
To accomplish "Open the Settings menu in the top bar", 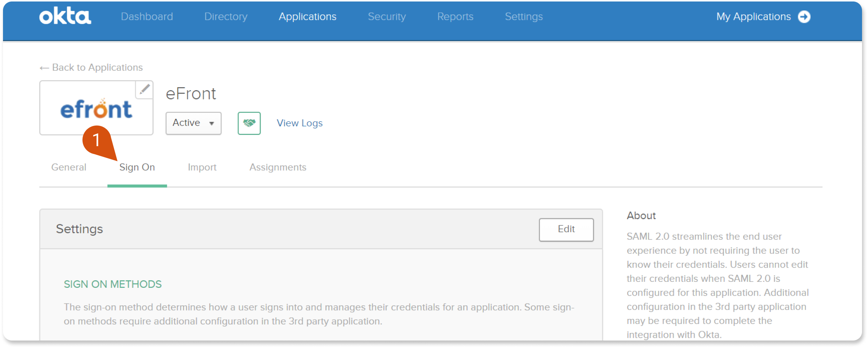I will coord(524,16).
